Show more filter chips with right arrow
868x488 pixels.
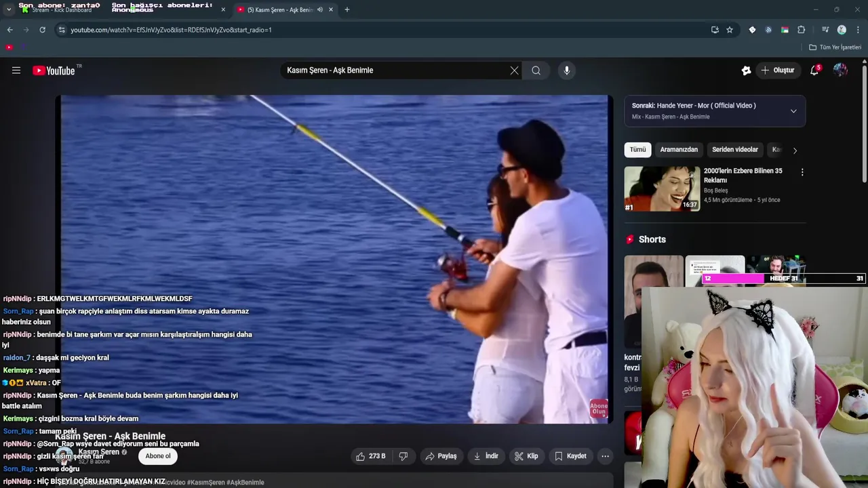click(x=795, y=150)
